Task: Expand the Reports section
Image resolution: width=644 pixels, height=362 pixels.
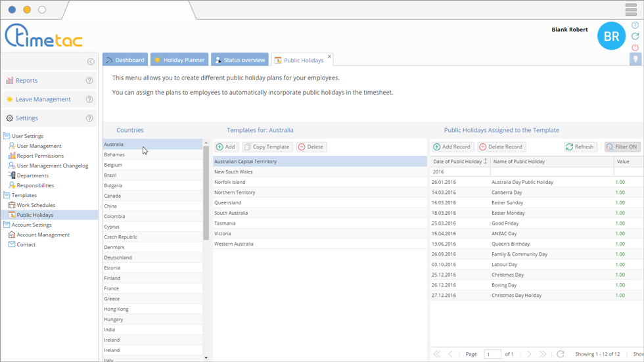Action: 26,81
